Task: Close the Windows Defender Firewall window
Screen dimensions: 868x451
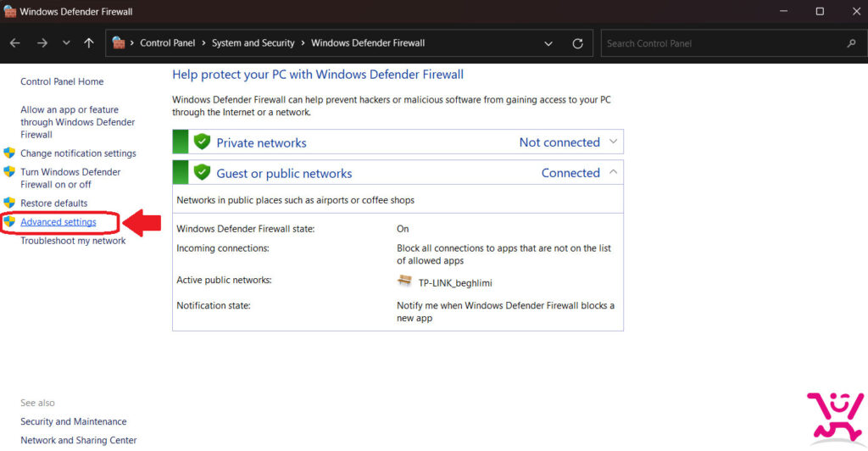Action: [x=856, y=11]
